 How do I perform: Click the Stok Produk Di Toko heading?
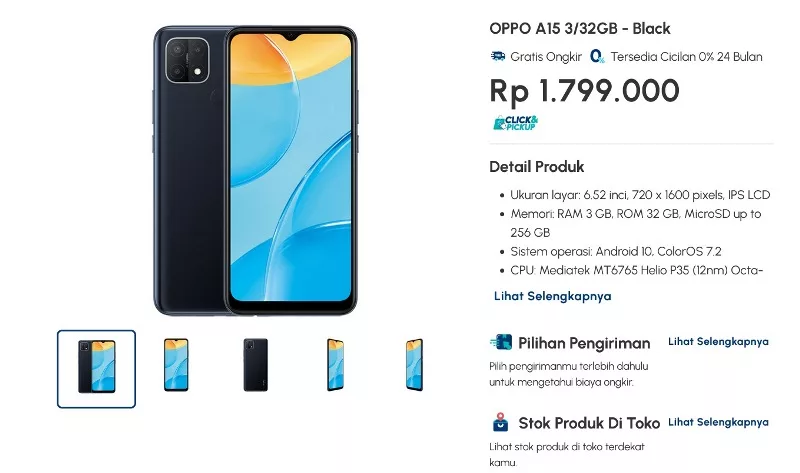pos(589,423)
